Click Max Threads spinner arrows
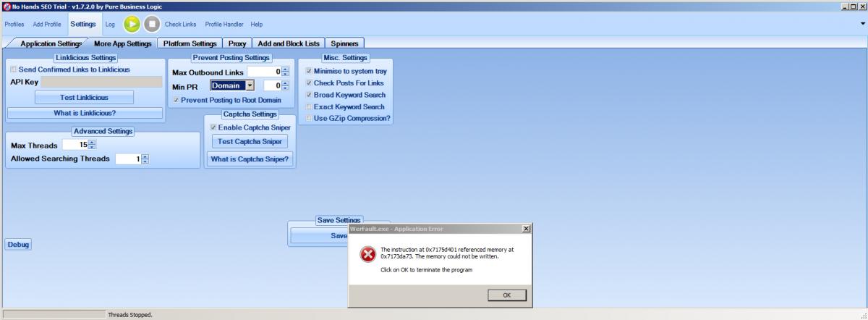Screen dimensions: 868x320 click(x=92, y=145)
